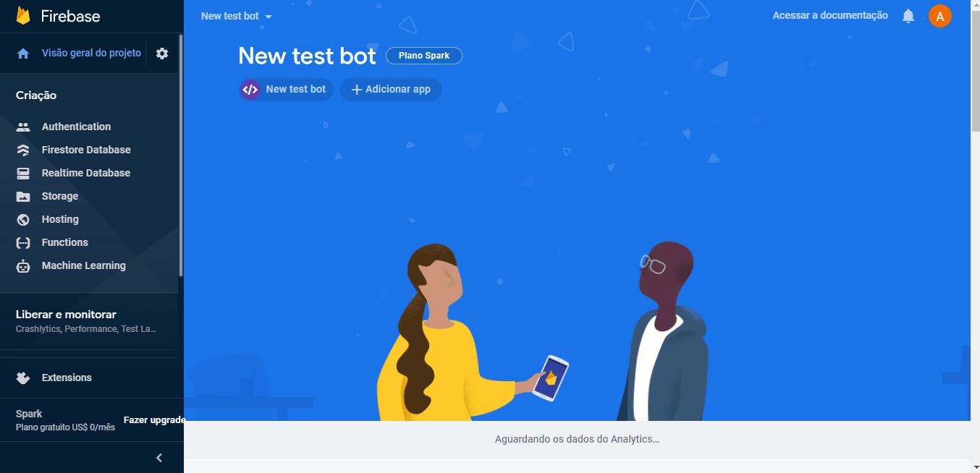Open the Acessar a documentação link
Image resolution: width=980 pixels, height=473 pixels.
tap(830, 15)
